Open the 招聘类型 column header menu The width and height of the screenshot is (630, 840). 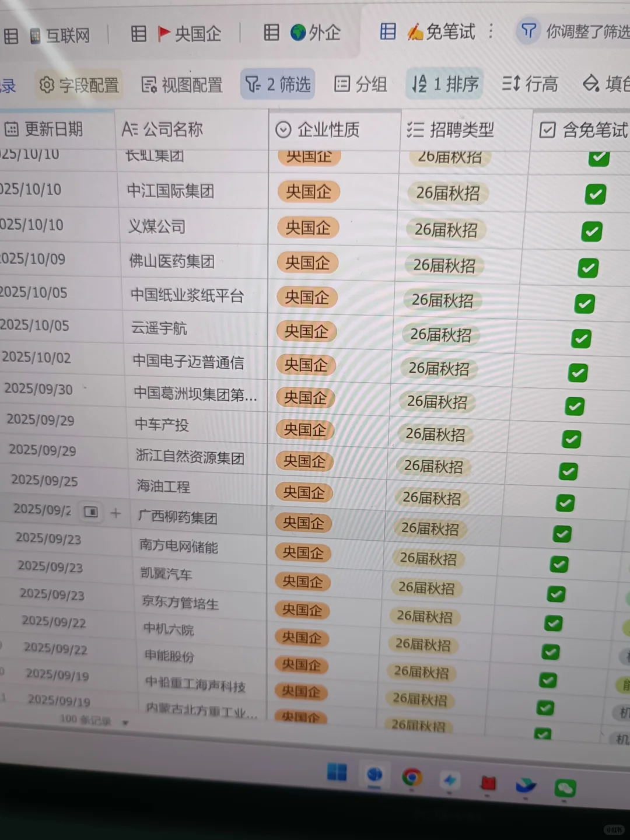(466, 129)
